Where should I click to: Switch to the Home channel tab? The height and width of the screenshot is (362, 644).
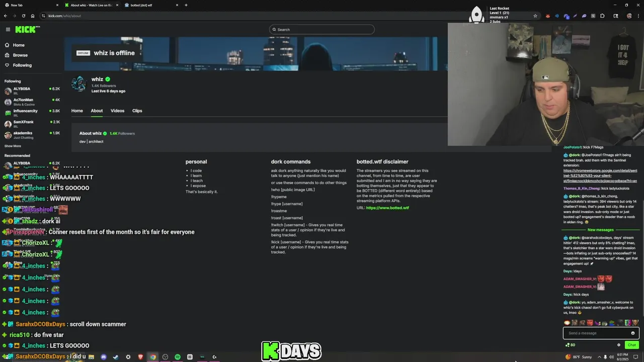coord(77,111)
